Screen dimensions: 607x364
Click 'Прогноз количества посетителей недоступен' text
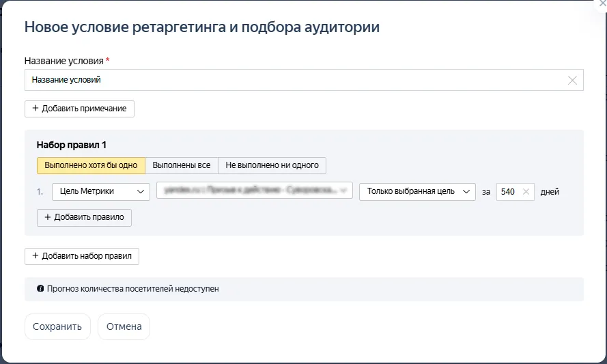(132, 289)
